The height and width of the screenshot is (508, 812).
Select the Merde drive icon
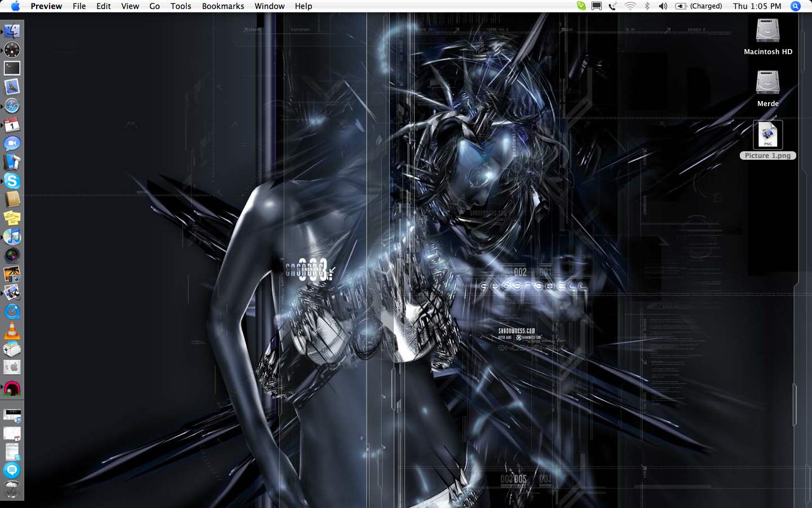(x=768, y=82)
